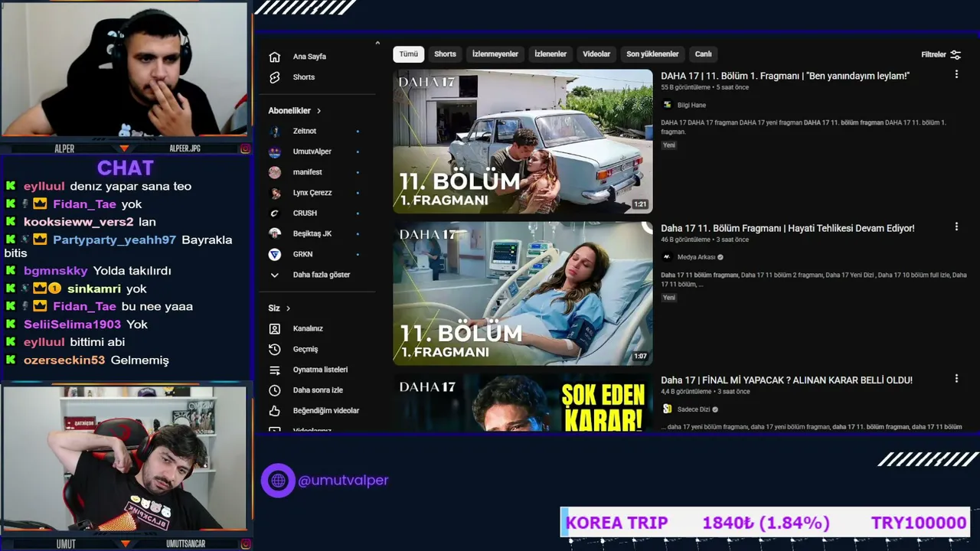Viewport: 980px width, 551px height.
Task: Click the Korea Trip donation goal bar
Action: (766, 523)
